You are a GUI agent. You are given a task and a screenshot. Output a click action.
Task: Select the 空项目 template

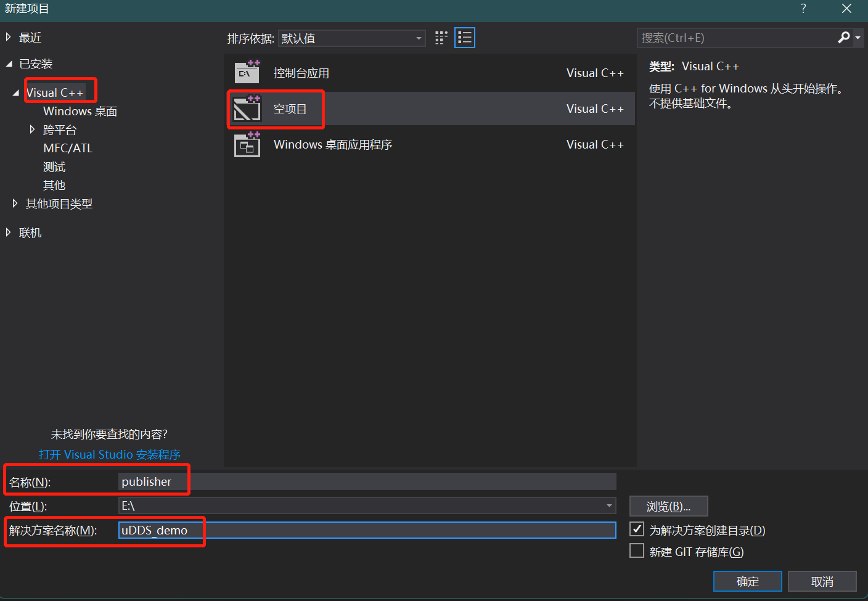pyautogui.click(x=430, y=108)
